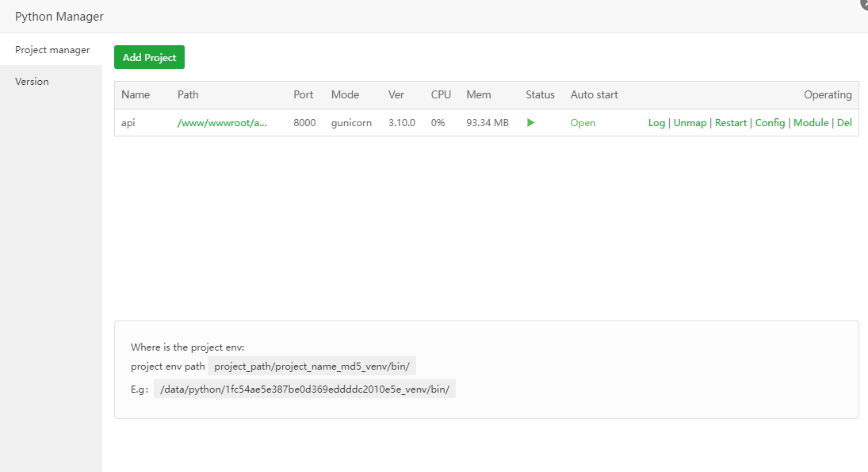Click the Name column header
This screenshot has height=472, width=868.
(136, 95)
